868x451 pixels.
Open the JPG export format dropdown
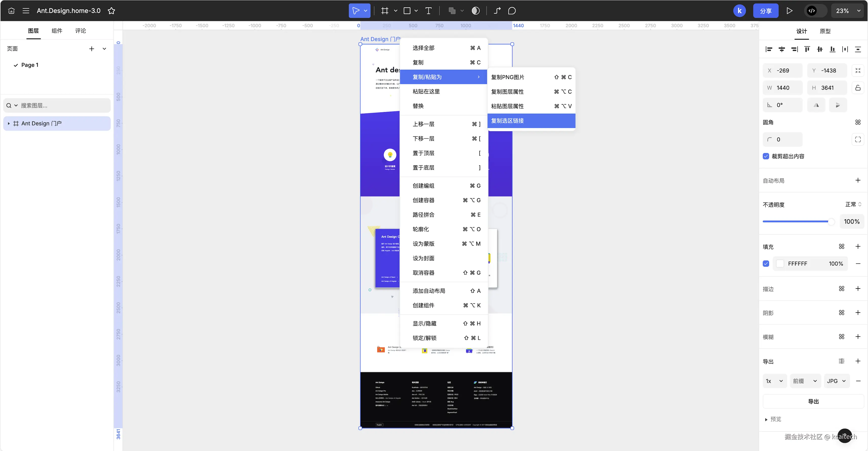click(x=836, y=381)
